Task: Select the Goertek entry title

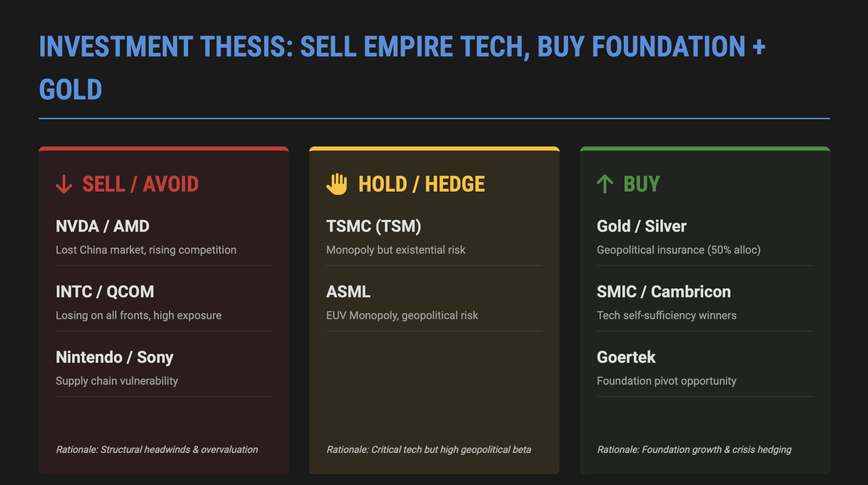Action: point(626,357)
